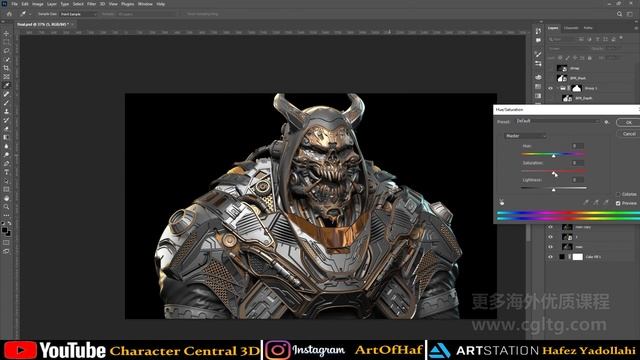640x360 pixels.
Task: Click the Edit menu
Action: (25, 4)
